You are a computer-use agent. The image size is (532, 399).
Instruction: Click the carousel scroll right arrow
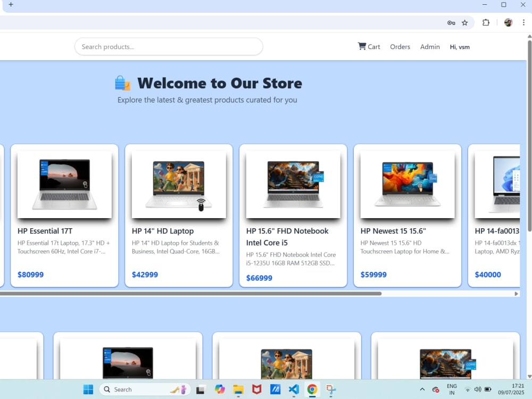(517, 294)
